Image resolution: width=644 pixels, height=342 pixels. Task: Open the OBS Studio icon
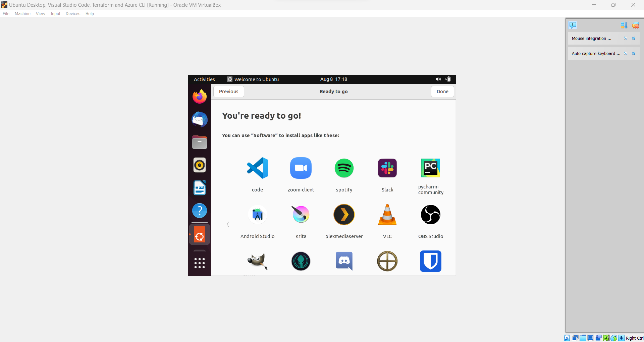click(430, 215)
